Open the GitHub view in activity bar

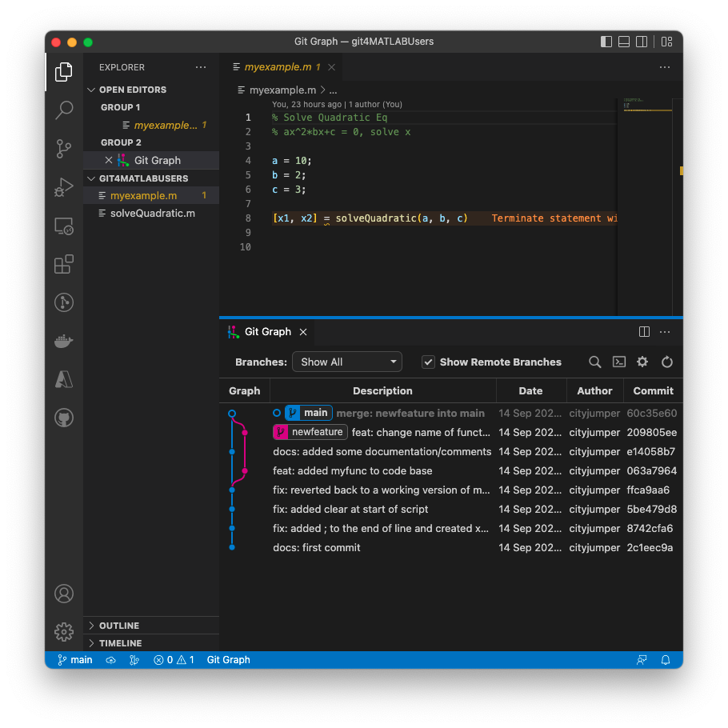point(64,418)
